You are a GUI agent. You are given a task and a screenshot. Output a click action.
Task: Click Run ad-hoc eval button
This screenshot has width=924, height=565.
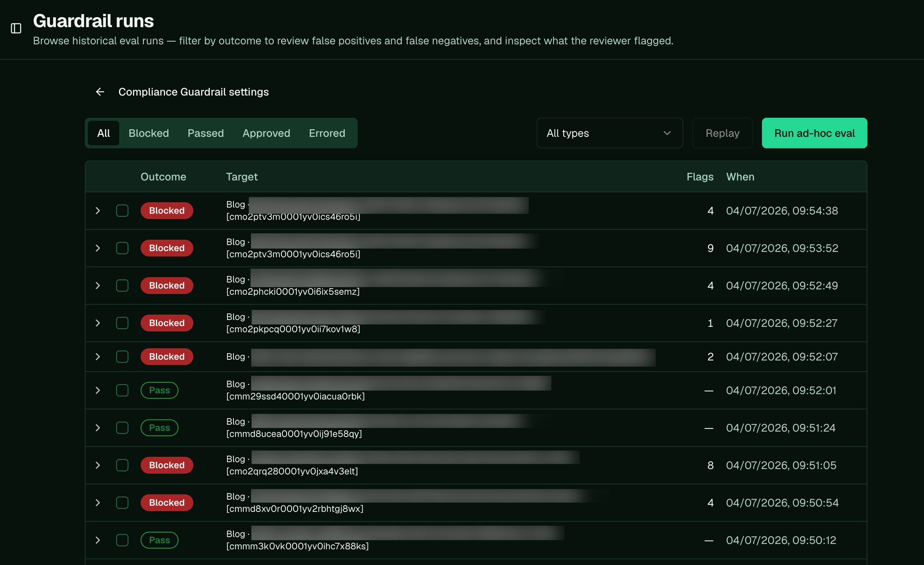(814, 133)
